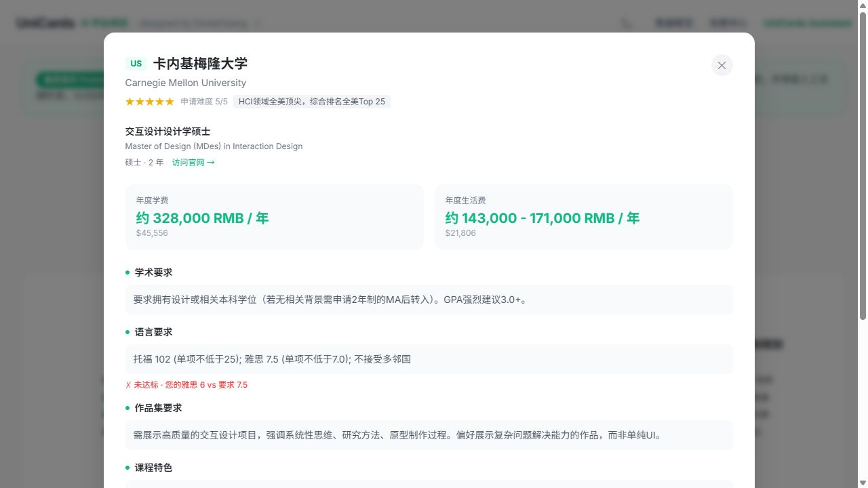This screenshot has height=488, width=868.
Task: Open the 访问官网 official website link
Action: pos(193,163)
